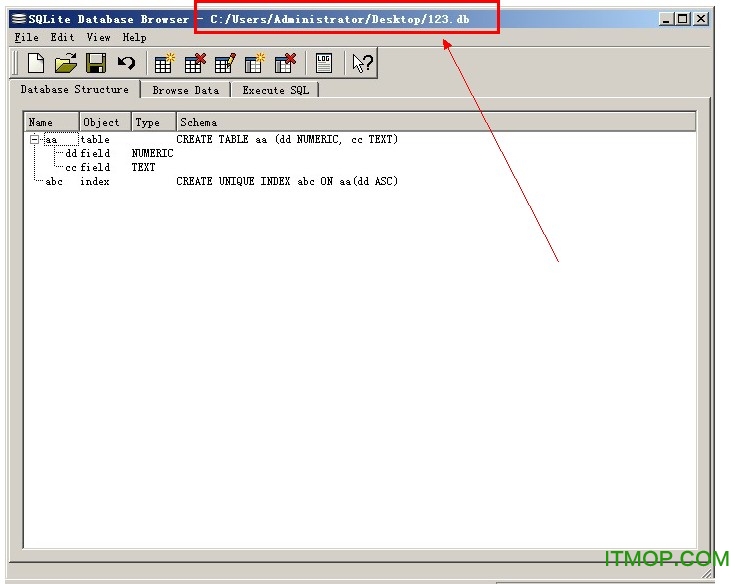The width and height of the screenshot is (735, 584).
Task: Select the dd field row
Action: click(360, 153)
